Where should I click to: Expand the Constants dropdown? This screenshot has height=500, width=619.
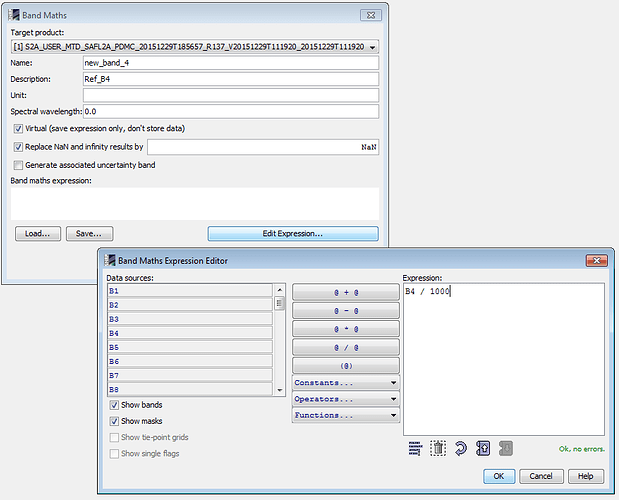click(x=346, y=382)
